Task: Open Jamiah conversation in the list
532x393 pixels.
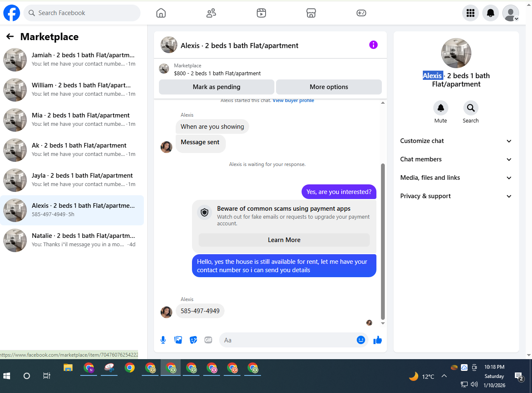Action: pos(72,60)
